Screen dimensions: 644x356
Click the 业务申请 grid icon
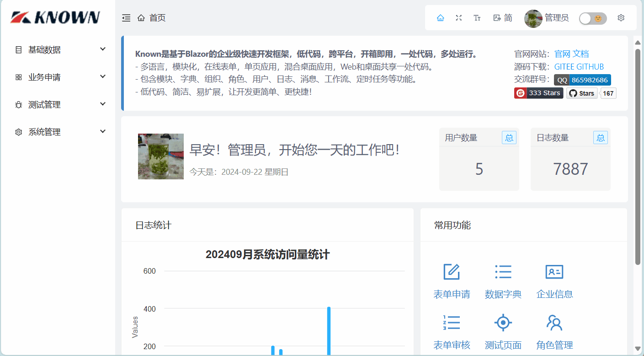pos(19,77)
